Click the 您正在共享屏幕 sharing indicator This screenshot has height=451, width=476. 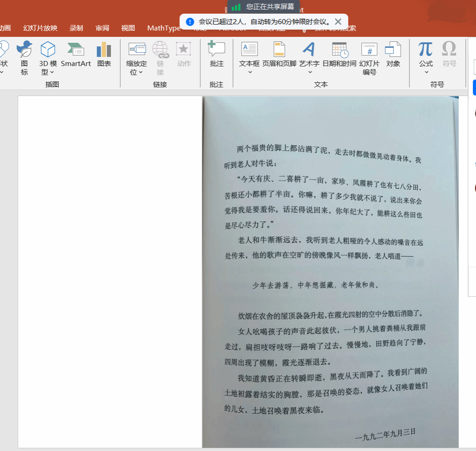pos(264,7)
